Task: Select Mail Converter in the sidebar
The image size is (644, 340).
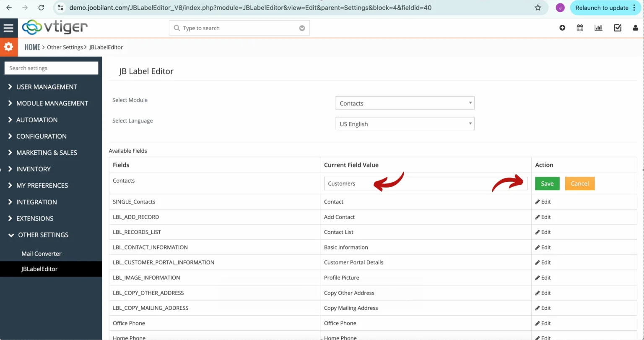Action: 41,254
